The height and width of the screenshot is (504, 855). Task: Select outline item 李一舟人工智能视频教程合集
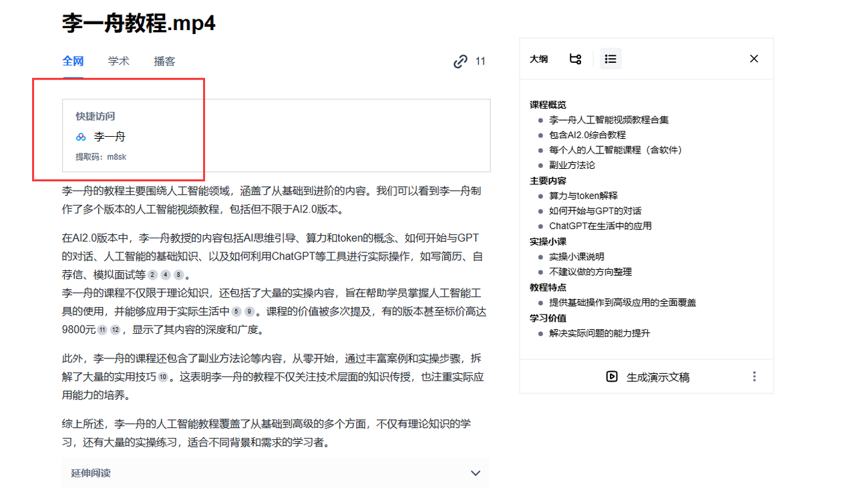tap(609, 120)
